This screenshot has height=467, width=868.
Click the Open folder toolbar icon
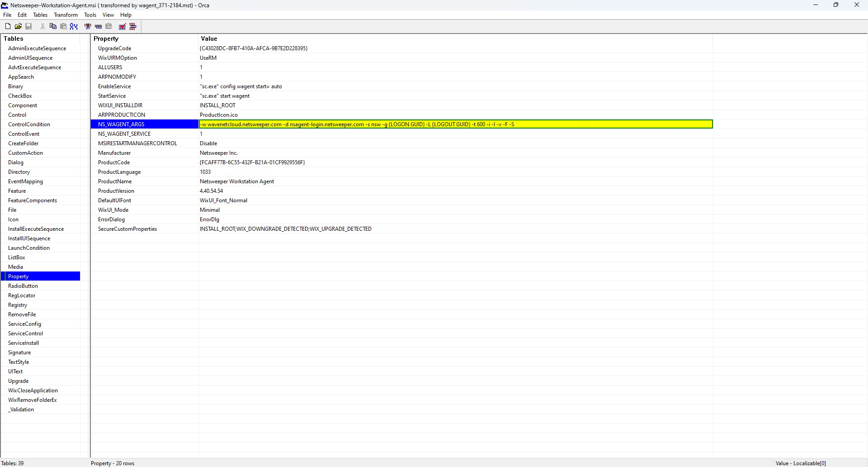pos(18,27)
